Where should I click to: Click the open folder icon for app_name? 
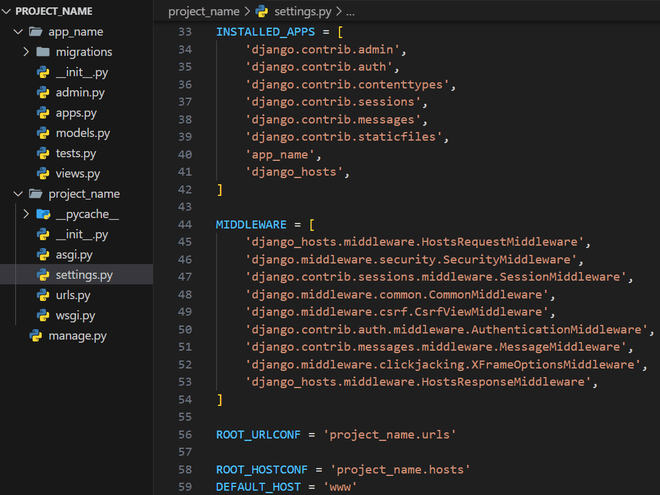pos(35,32)
